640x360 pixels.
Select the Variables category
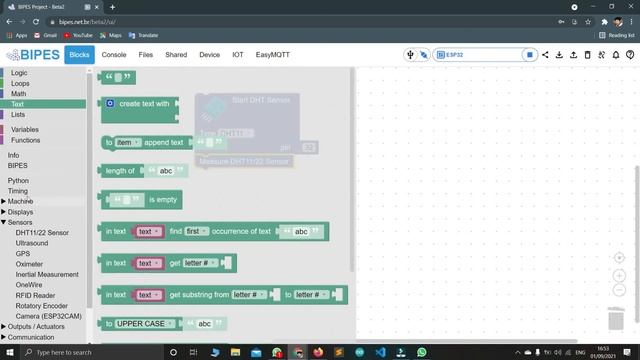tap(25, 129)
